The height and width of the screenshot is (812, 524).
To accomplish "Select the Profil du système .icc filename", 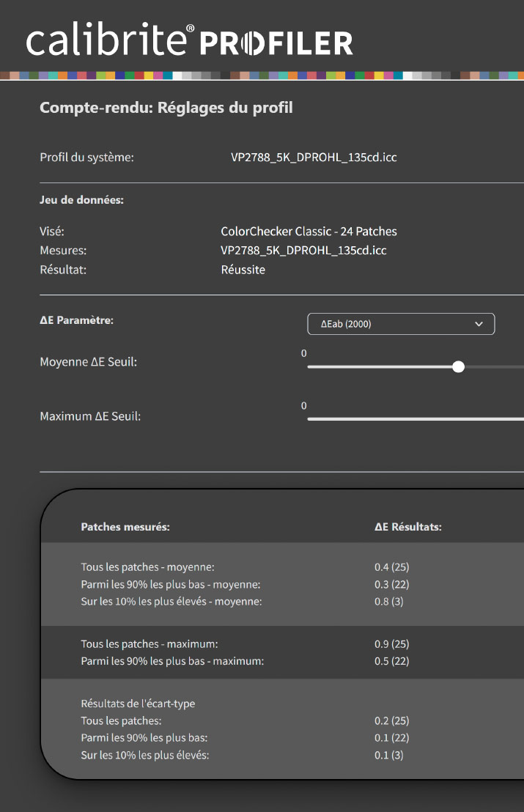I will (x=314, y=157).
